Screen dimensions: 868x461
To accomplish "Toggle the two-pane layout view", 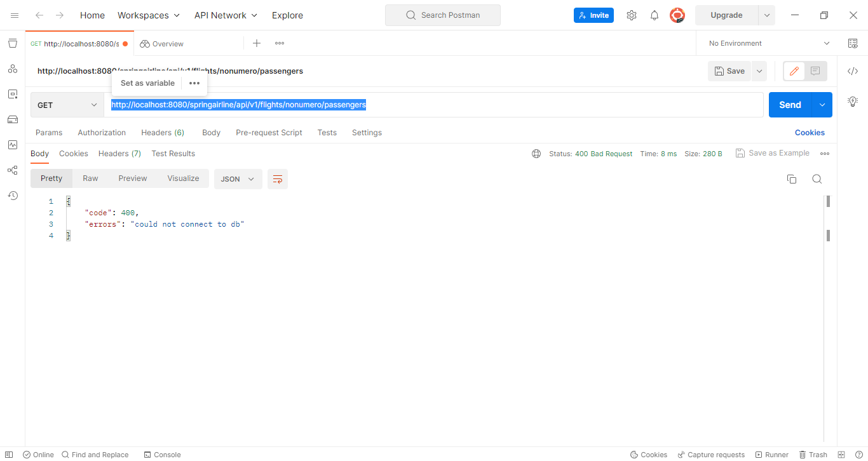I will tap(840, 455).
